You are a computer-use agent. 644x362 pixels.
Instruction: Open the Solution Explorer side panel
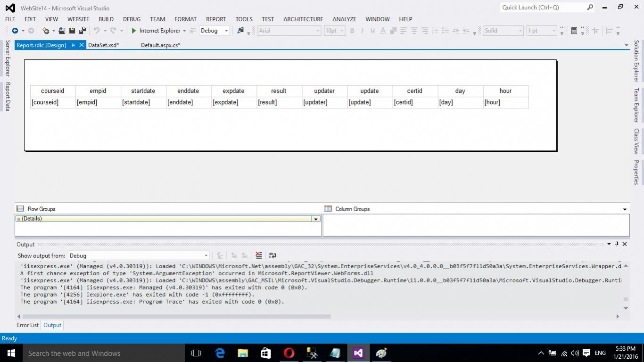[636, 61]
